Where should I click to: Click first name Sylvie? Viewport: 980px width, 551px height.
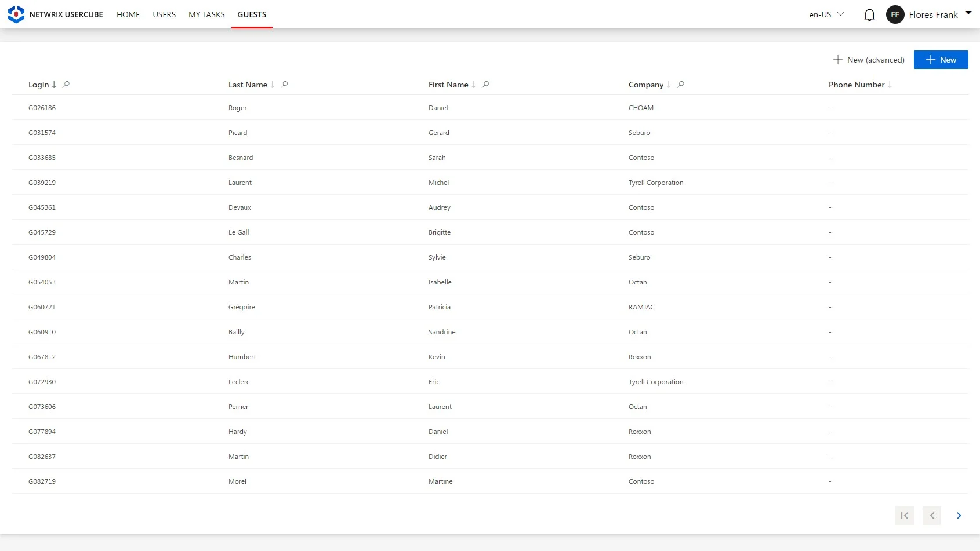click(437, 257)
